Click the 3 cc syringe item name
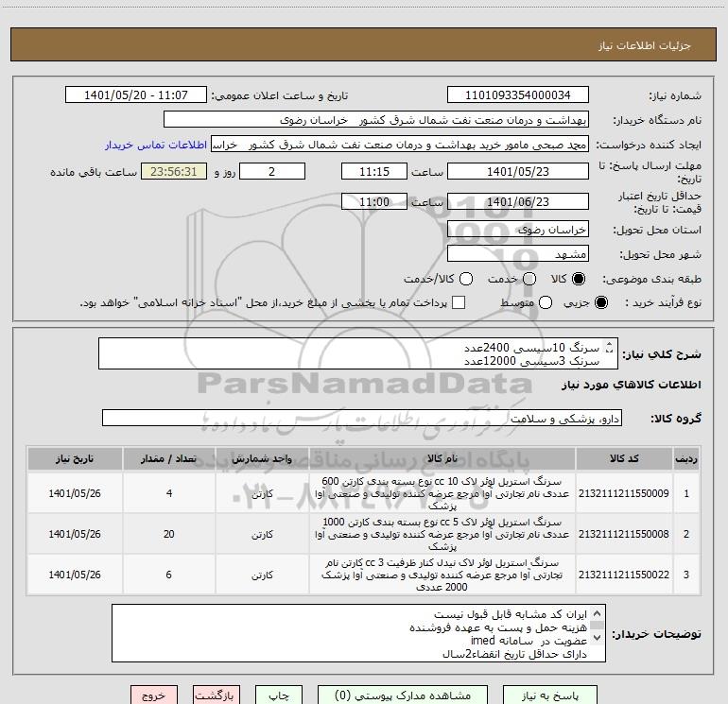This screenshot has width=728, height=704. 442,575
